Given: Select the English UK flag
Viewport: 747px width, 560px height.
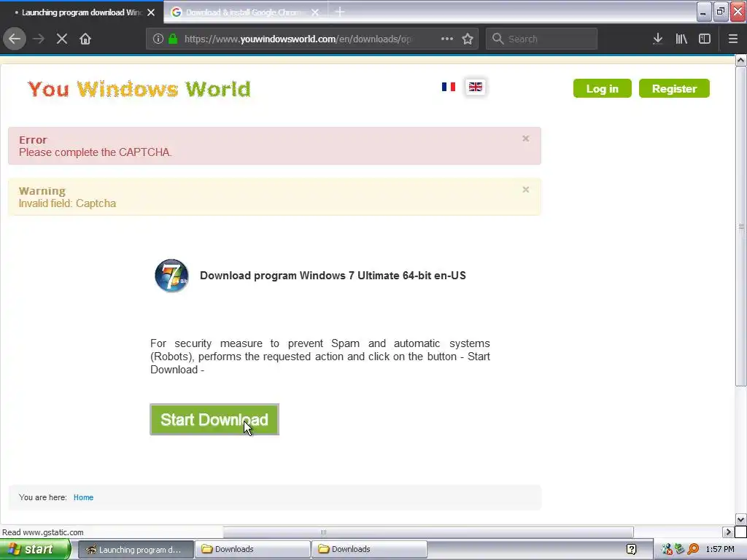Looking at the screenshot, I should (476, 87).
